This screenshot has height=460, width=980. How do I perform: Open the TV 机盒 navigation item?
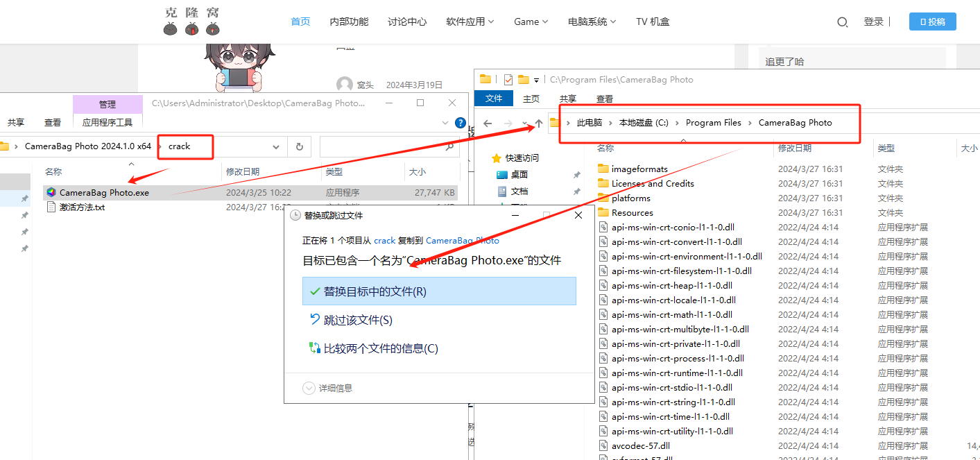pos(653,22)
